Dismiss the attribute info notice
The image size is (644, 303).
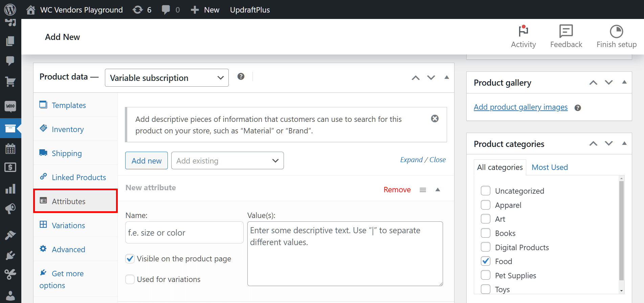(435, 118)
